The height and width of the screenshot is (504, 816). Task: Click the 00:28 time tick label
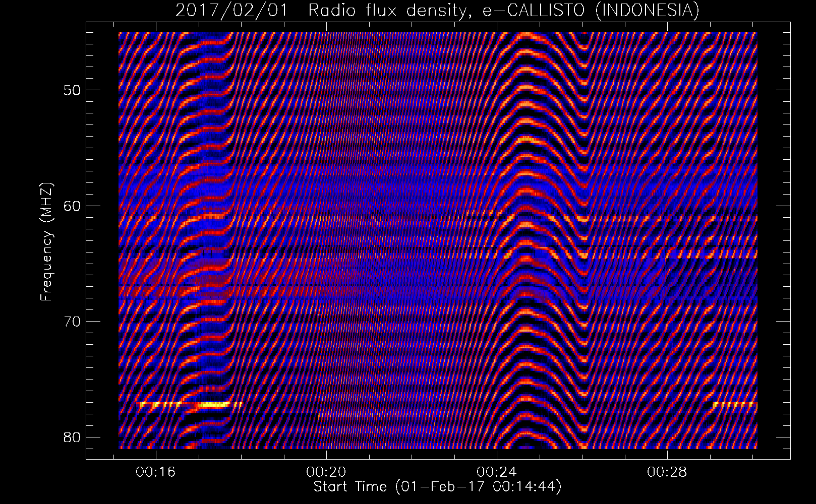(667, 472)
